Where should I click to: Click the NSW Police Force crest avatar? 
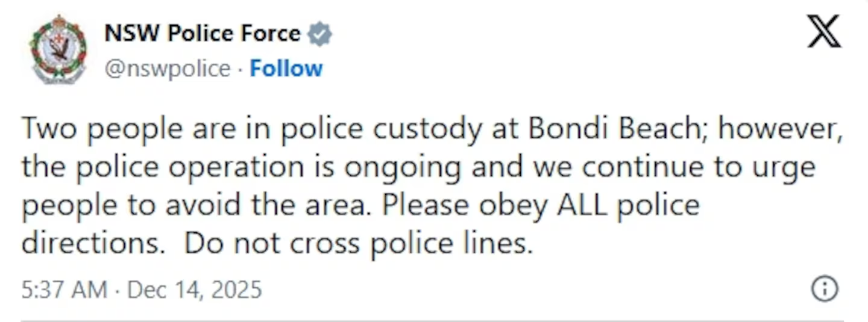[58, 49]
